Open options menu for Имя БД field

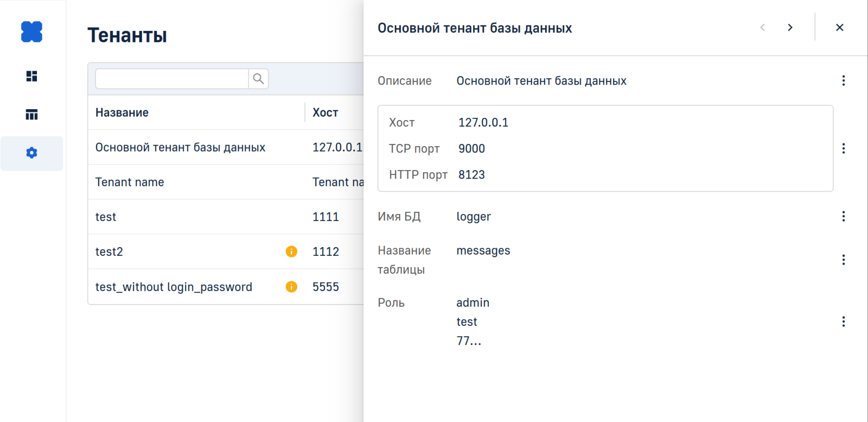click(x=843, y=216)
